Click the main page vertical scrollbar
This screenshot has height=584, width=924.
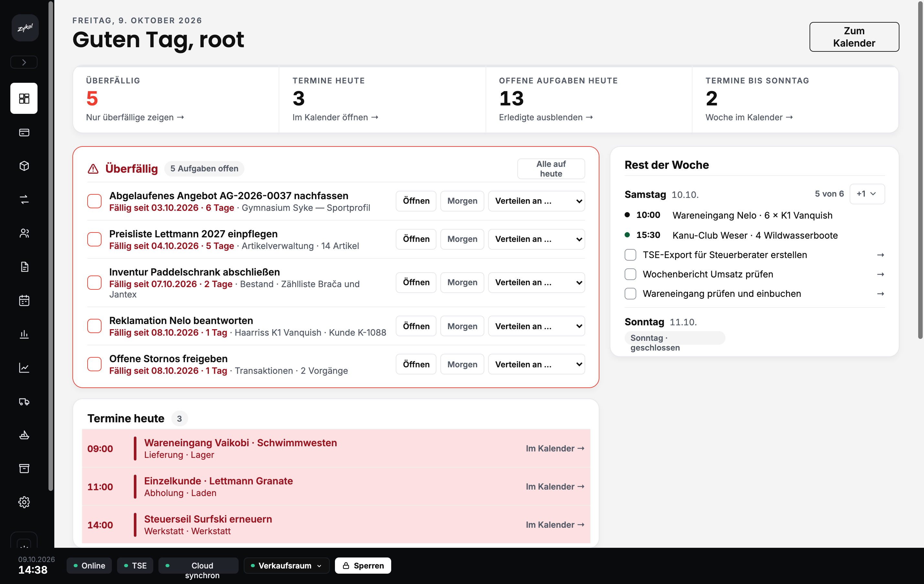tap(920, 171)
